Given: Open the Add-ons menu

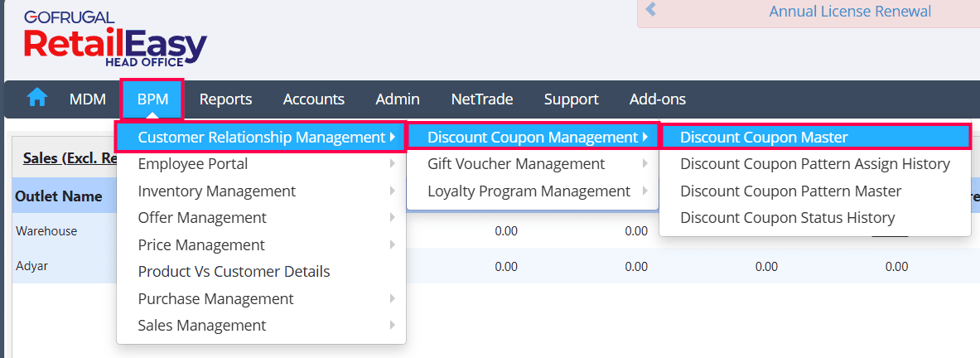Looking at the screenshot, I should (658, 99).
